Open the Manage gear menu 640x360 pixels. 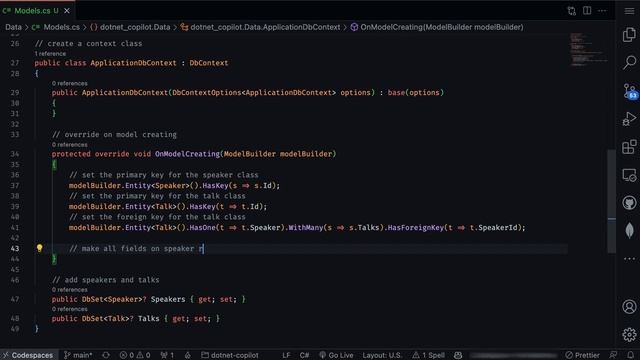pos(629,335)
